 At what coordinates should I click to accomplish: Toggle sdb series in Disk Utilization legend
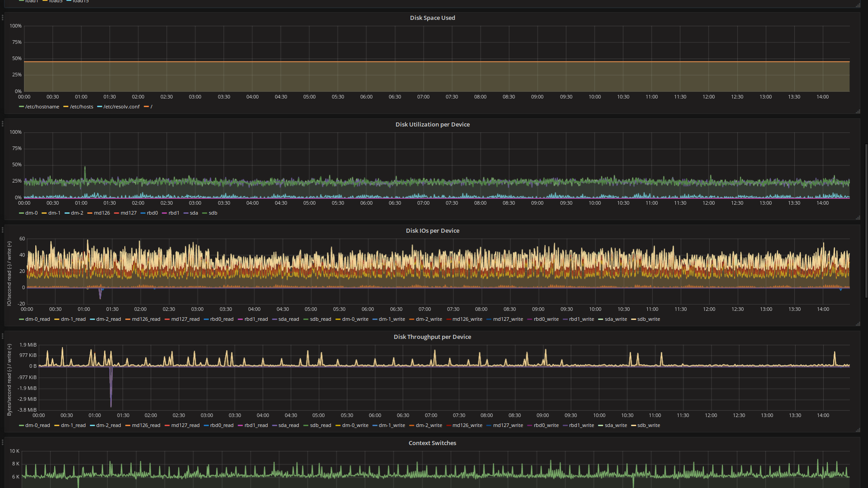(x=212, y=213)
